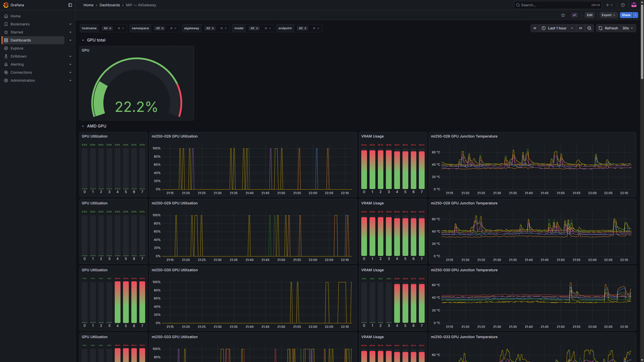Star this dashboard as favorite
Screen dimensions: 644x362
click(563, 15)
